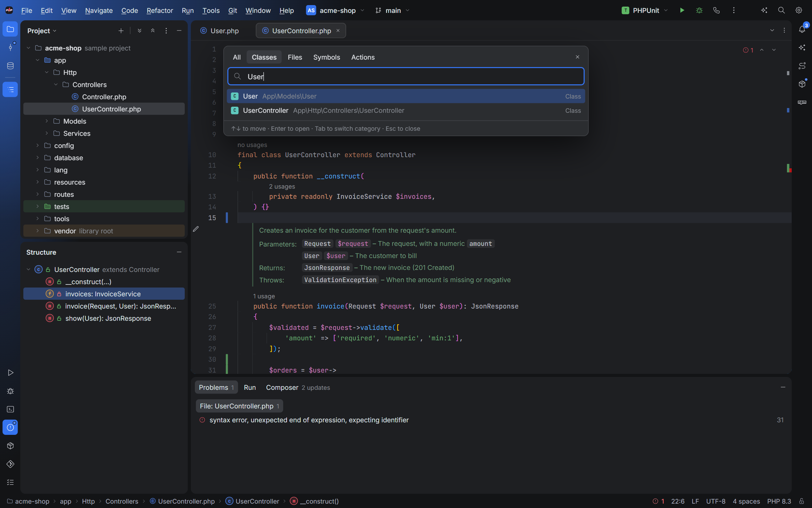Image resolution: width=812 pixels, height=508 pixels.
Task: Go to next highlighted error arrow
Action: pyautogui.click(x=773, y=50)
